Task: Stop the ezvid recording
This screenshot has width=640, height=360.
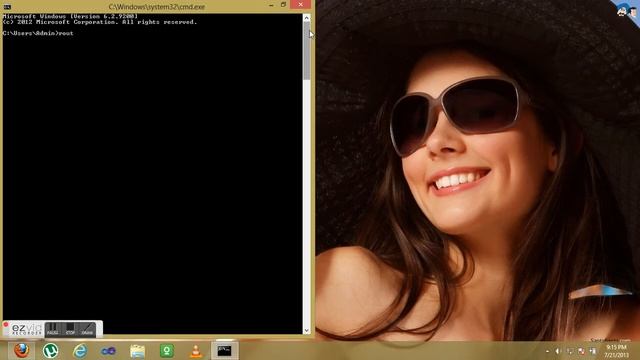Action: [70, 329]
